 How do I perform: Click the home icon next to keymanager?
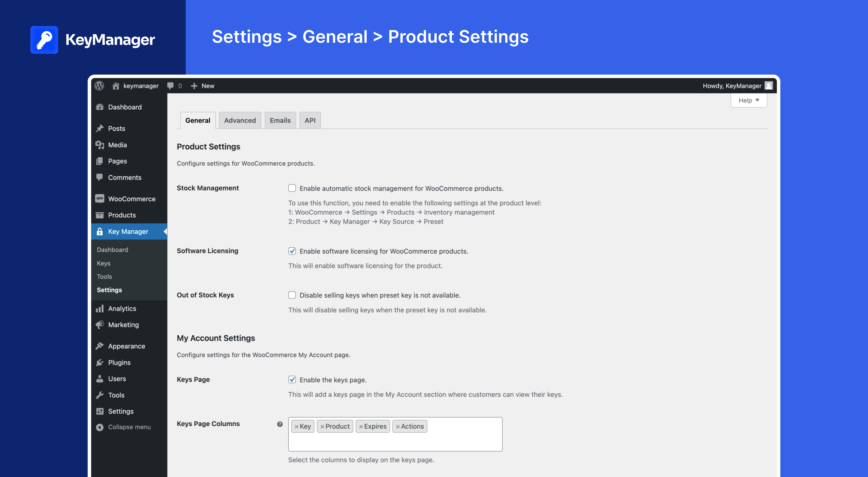click(x=116, y=86)
